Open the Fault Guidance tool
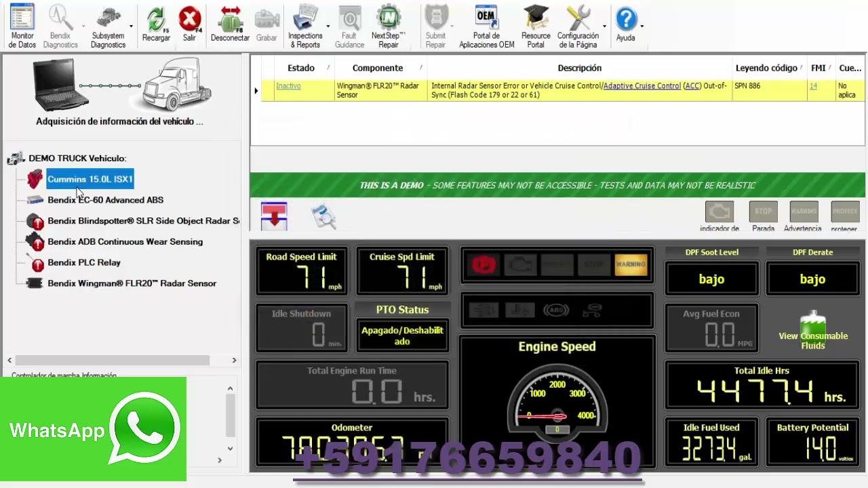 pyautogui.click(x=349, y=26)
